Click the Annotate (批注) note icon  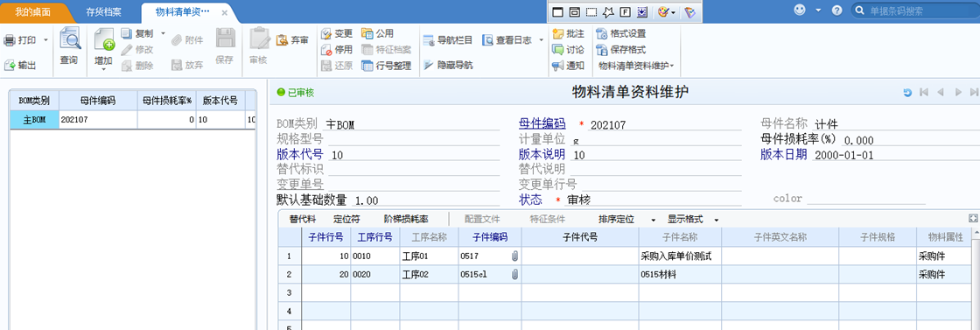coord(558,34)
